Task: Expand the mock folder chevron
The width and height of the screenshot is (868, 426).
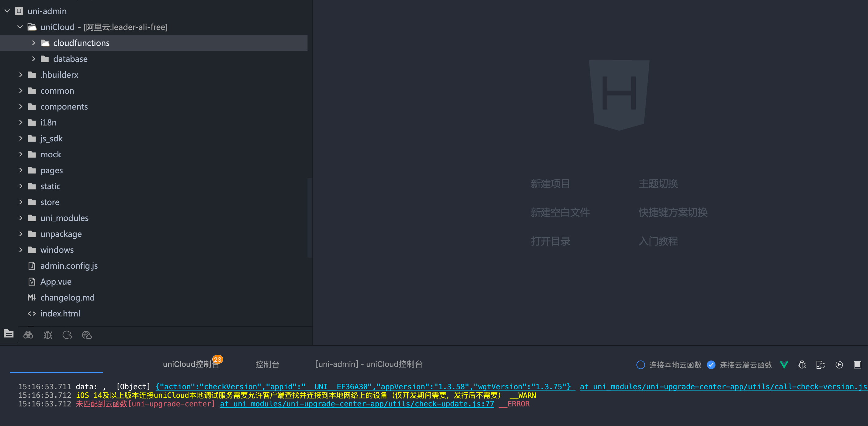Action: [21, 154]
